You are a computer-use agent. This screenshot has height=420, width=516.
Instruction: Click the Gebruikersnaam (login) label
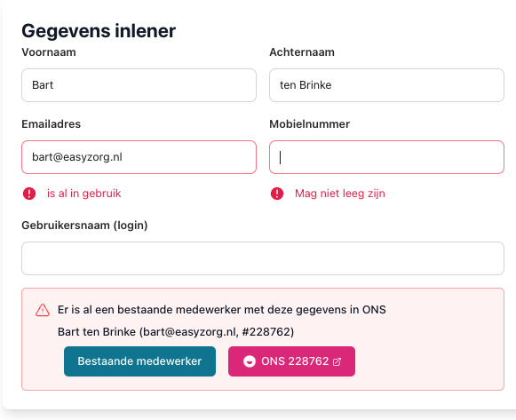click(84, 226)
